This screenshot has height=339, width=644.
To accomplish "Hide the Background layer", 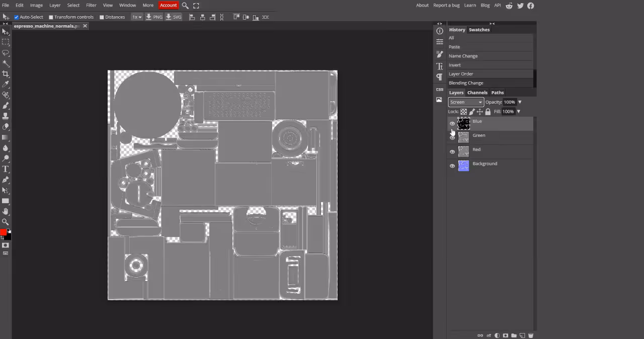I will [452, 165].
